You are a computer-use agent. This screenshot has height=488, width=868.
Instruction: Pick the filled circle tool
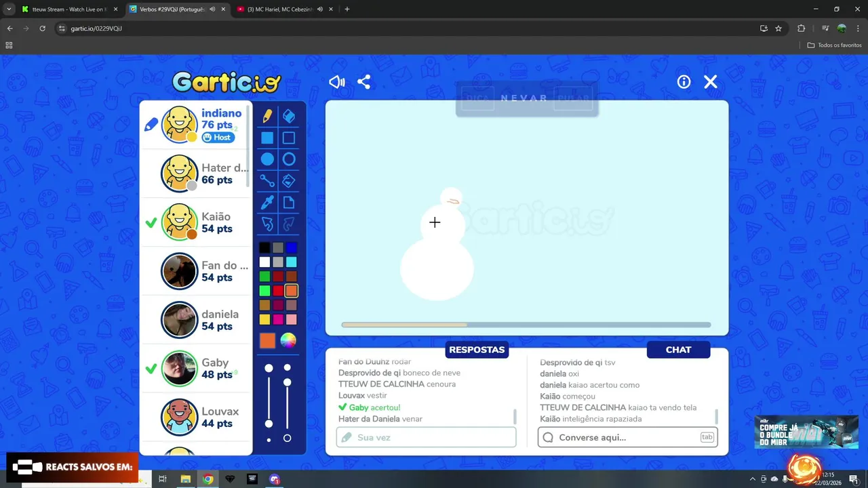tap(267, 159)
